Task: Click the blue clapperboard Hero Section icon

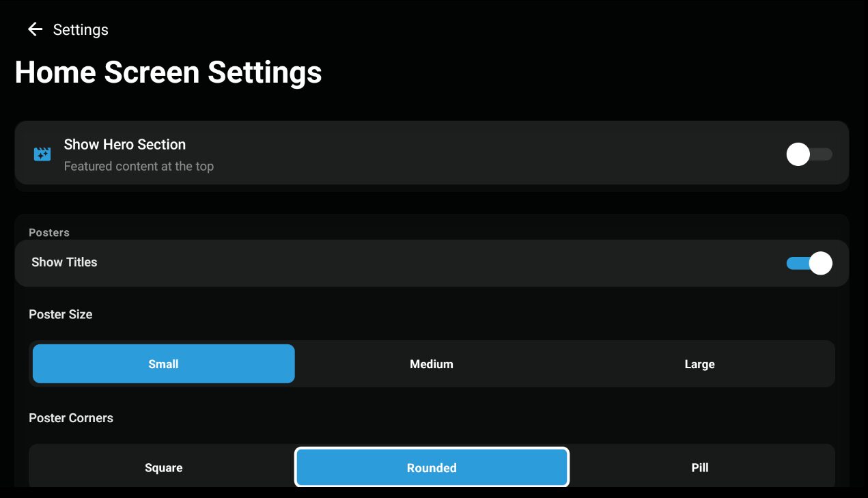Action: pyautogui.click(x=42, y=154)
